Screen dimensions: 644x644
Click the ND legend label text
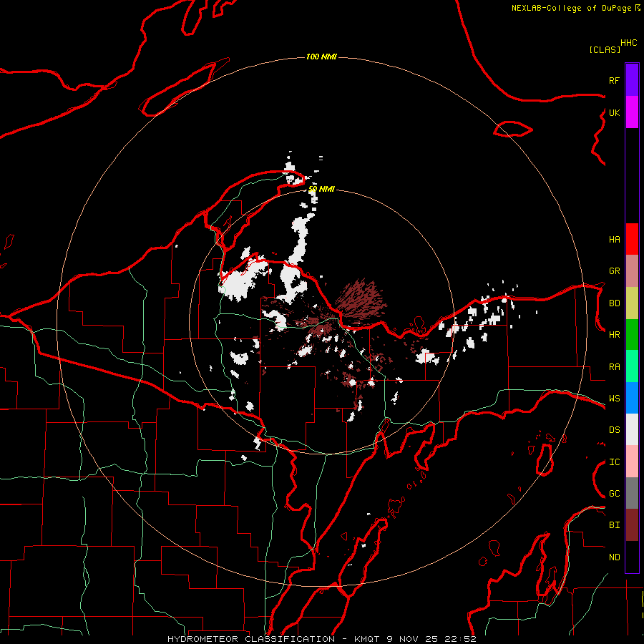pyautogui.click(x=614, y=557)
